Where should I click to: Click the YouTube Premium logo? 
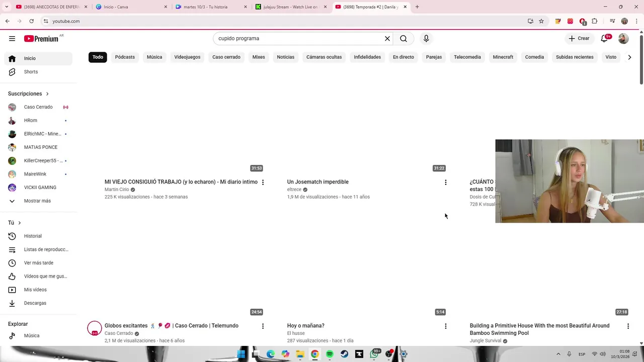(41, 39)
